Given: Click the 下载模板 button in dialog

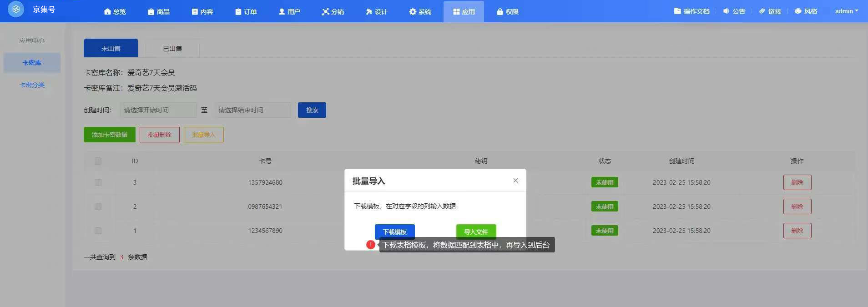Looking at the screenshot, I should pos(394,232).
